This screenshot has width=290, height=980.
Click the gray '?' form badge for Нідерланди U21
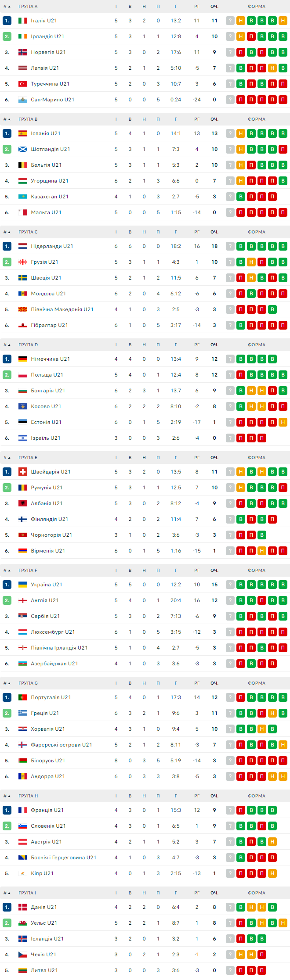tap(230, 246)
